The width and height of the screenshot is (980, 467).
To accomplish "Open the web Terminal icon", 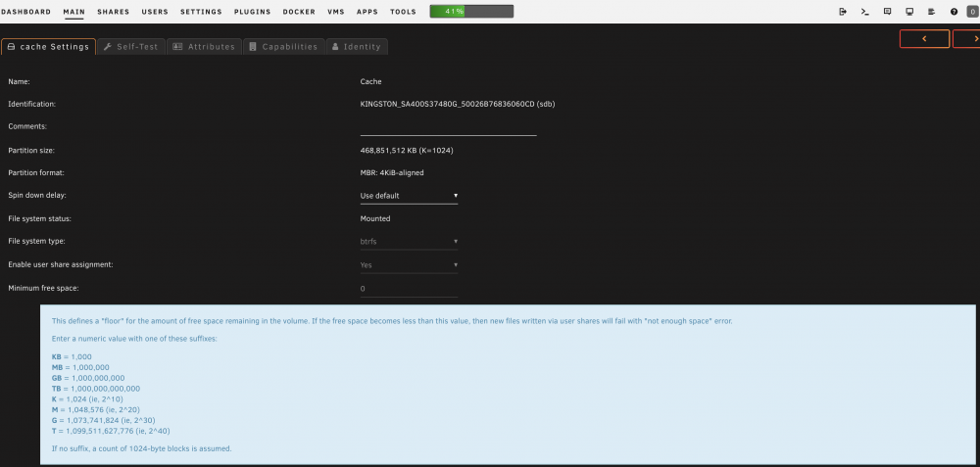I will 865,11.
